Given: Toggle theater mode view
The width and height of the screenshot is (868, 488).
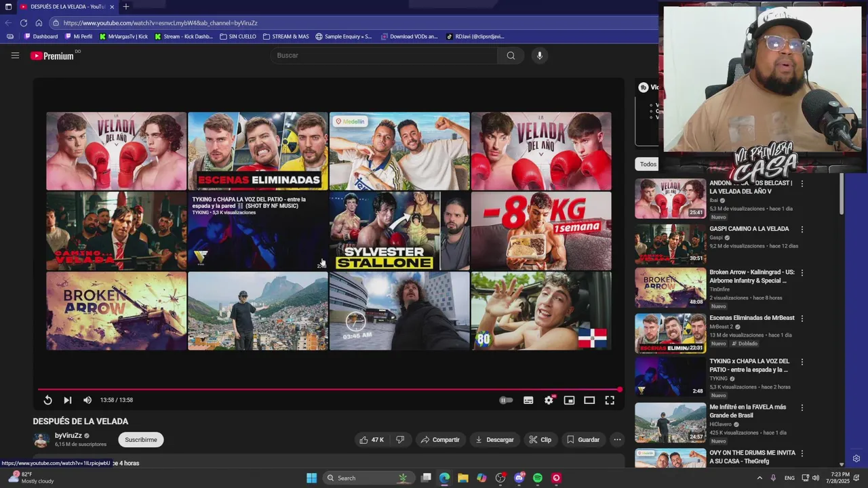Looking at the screenshot, I should [589, 401].
